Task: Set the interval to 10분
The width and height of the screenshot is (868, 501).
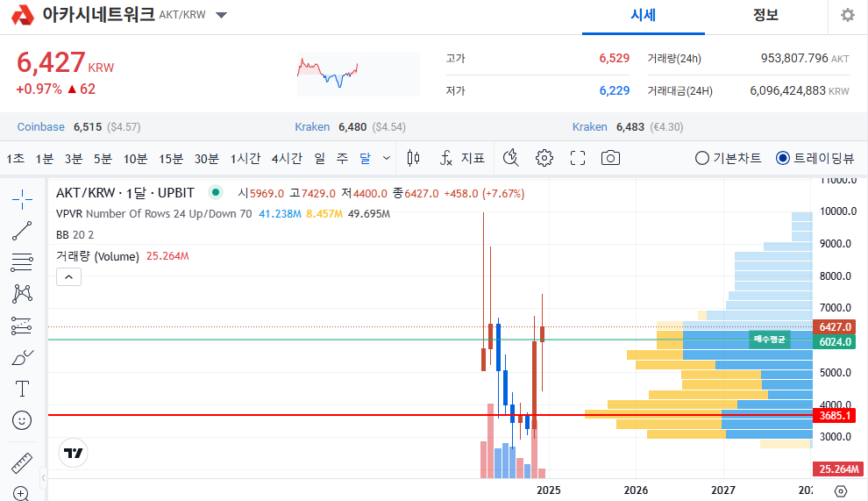Action: pyautogui.click(x=135, y=159)
